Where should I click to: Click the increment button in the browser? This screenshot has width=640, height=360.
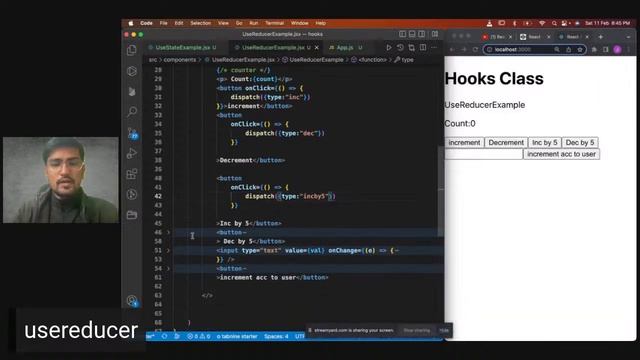coord(464,142)
